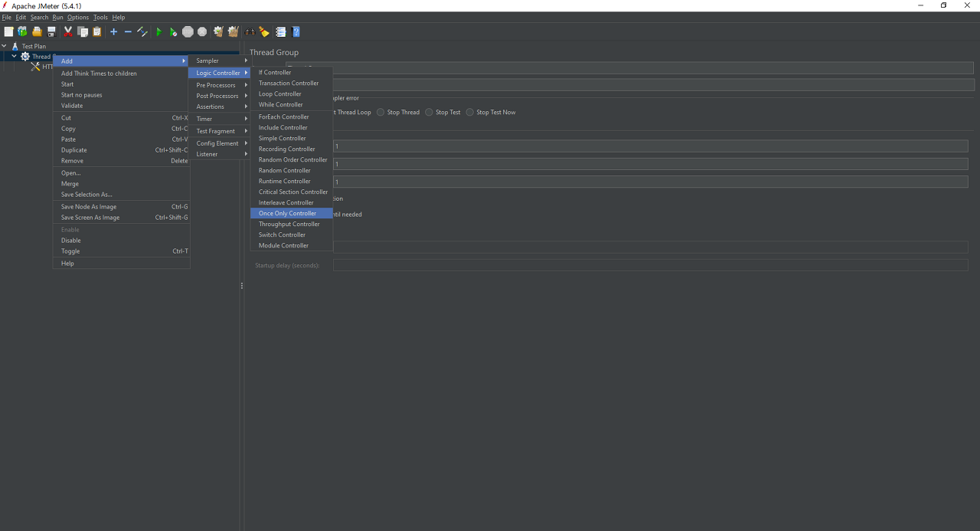
Task: Click the Cut scissors toolbar icon
Action: tap(68, 31)
